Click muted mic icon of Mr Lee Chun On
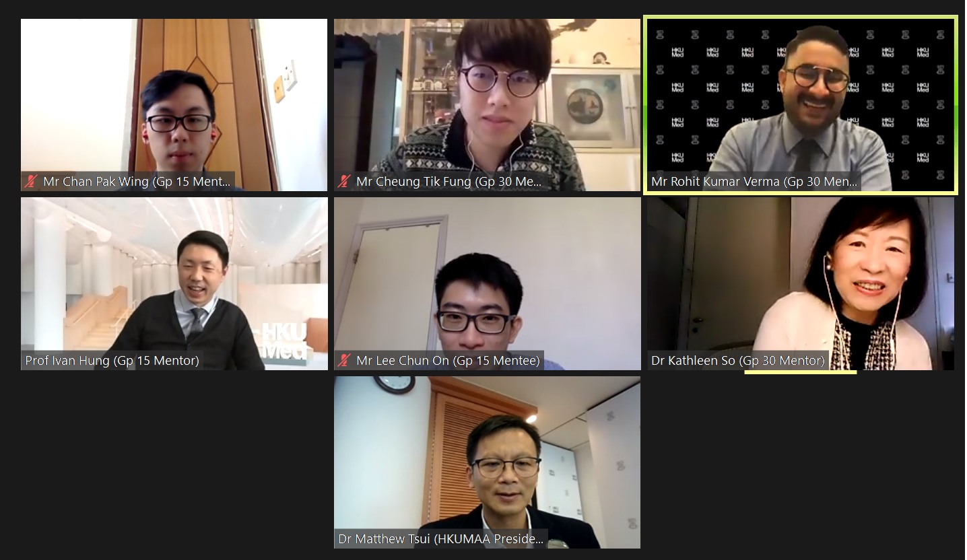 344,360
